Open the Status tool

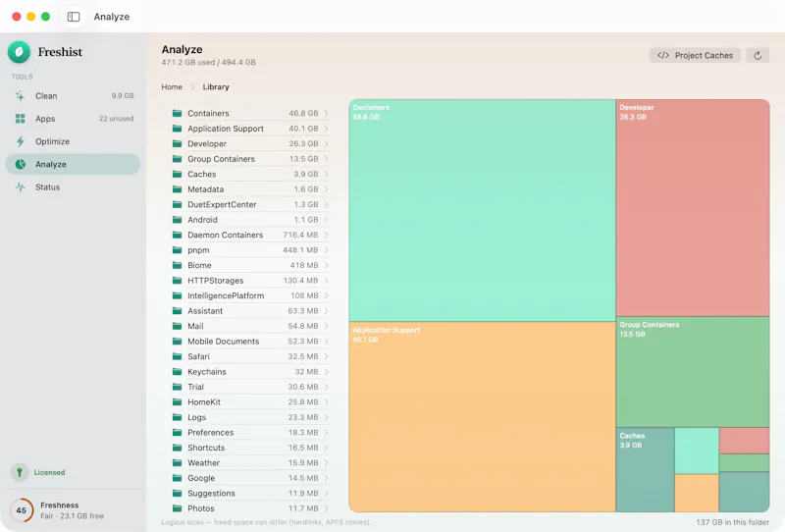73,187
